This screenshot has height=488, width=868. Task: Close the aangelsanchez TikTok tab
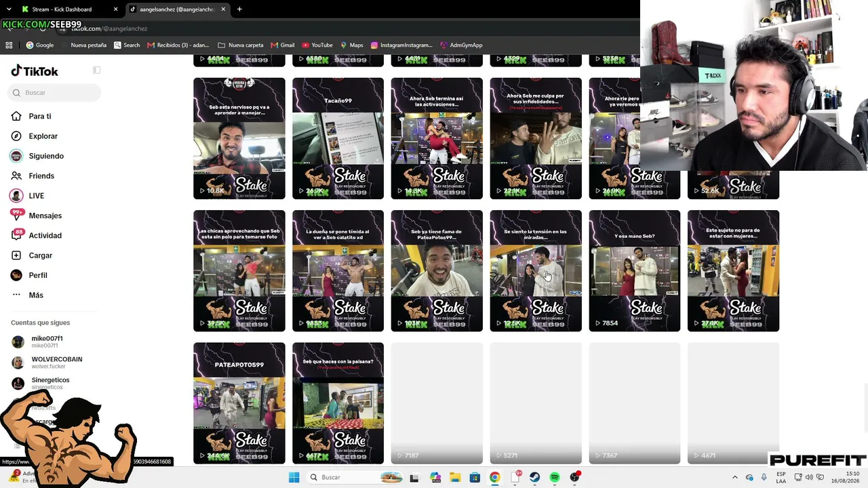223,9
